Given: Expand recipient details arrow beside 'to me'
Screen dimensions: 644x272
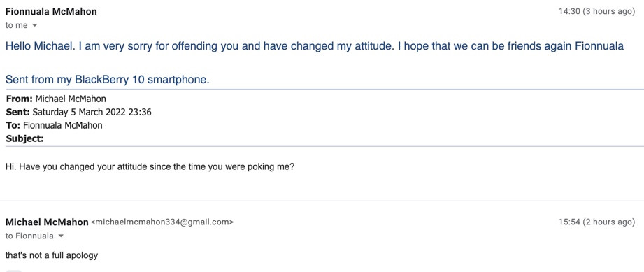Looking at the screenshot, I should click(x=34, y=25).
